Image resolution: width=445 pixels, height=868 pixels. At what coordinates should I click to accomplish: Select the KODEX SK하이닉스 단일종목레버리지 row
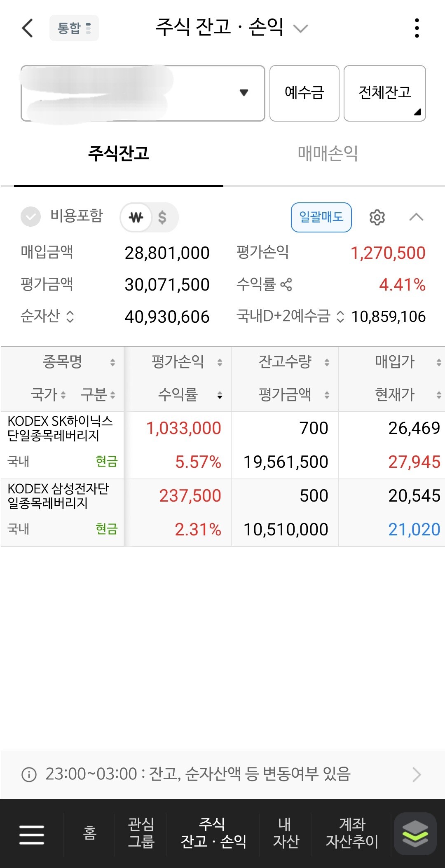point(222,445)
